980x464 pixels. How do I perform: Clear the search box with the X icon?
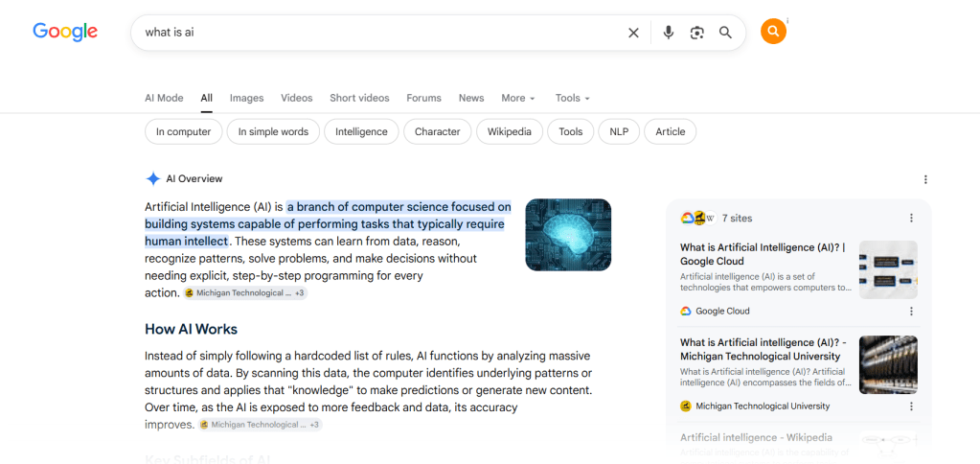pyautogui.click(x=633, y=33)
